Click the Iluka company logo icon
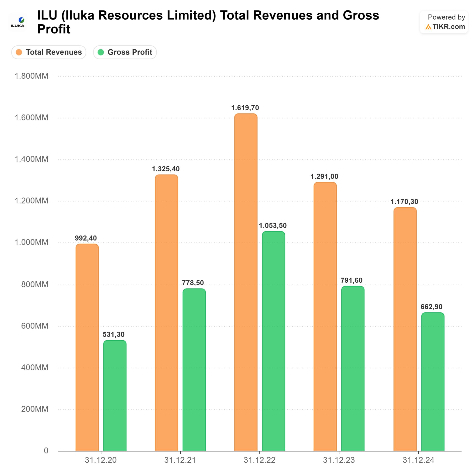Image resolution: width=476 pixels, height=476 pixels. click(x=18, y=22)
